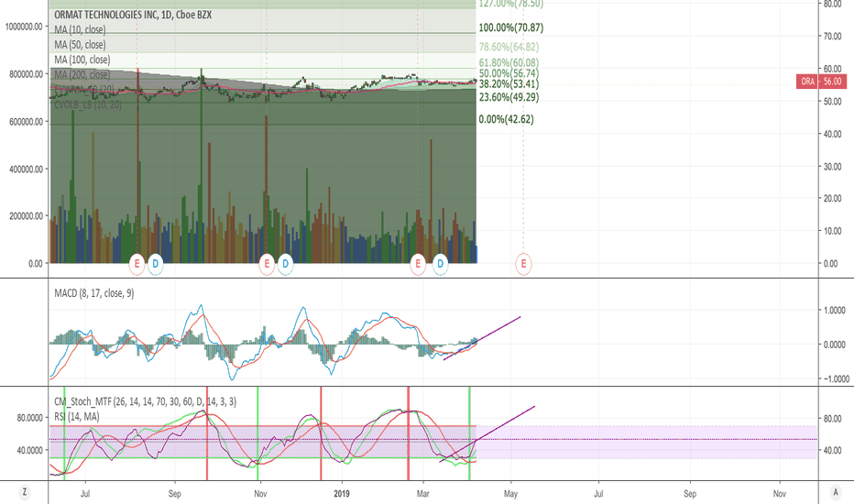The width and height of the screenshot is (854, 504).
Task: Click the Jul label on time axis
Action: click(85, 494)
